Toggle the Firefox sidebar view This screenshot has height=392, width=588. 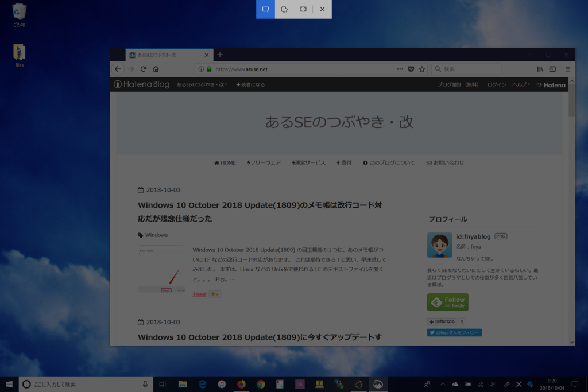click(552, 68)
